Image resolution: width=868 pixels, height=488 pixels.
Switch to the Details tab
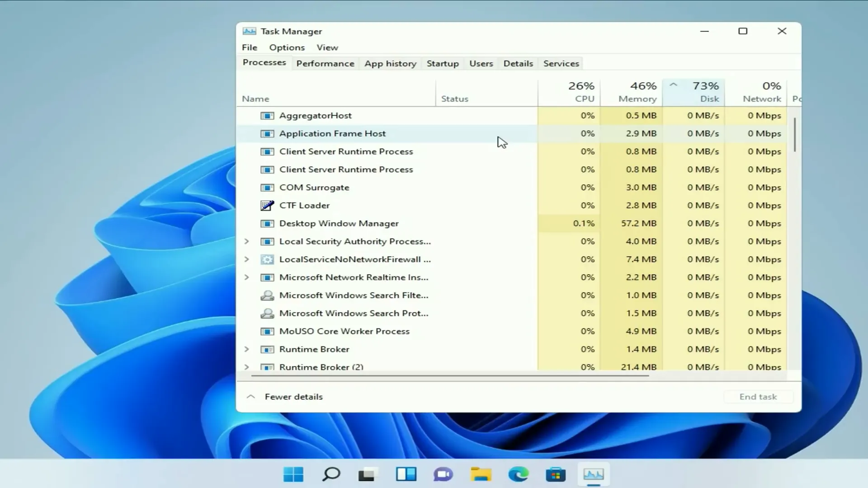[518, 64]
